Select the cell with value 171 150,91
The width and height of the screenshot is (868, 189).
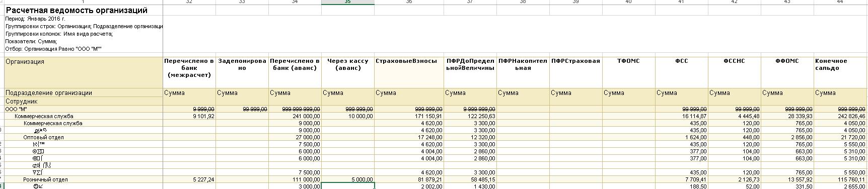tap(409, 116)
